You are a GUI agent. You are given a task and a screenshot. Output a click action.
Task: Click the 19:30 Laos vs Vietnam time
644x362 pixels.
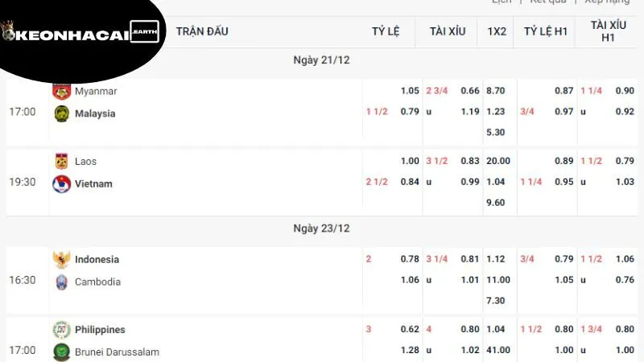[x=23, y=182]
